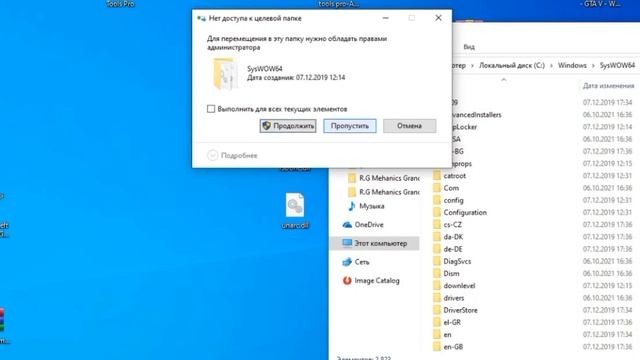Image resolution: width=640 pixels, height=360 pixels.
Task: Select the DiagSvcs folder
Action: pos(457,261)
